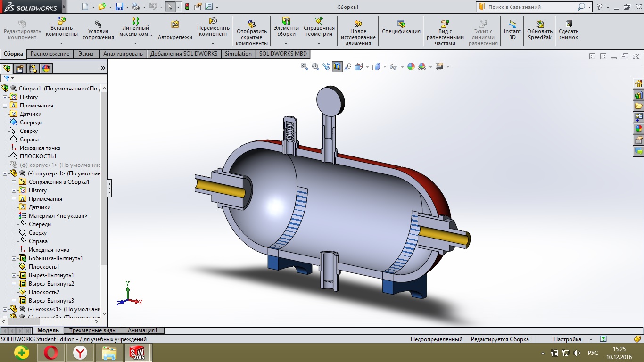The height and width of the screenshot is (362, 644).
Task: Click Edit Appearance color ball icon
Action: tap(411, 67)
